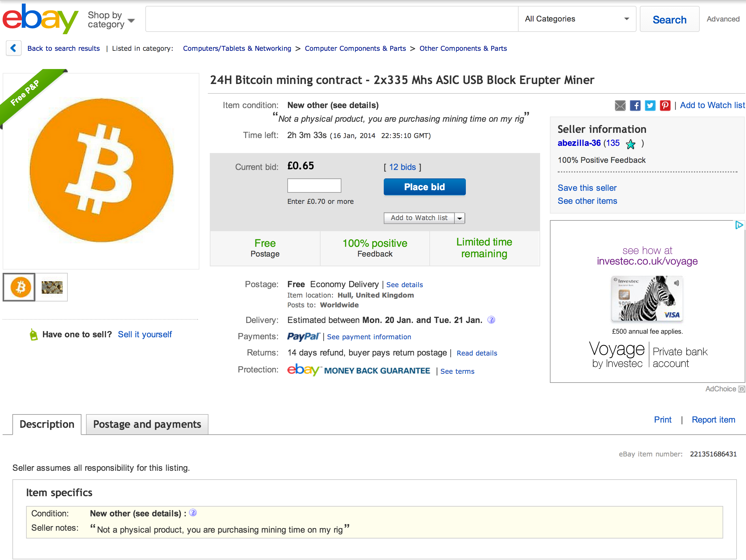Click the green sell tag icon
Screen dimensions: 746x560
click(33, 334)
